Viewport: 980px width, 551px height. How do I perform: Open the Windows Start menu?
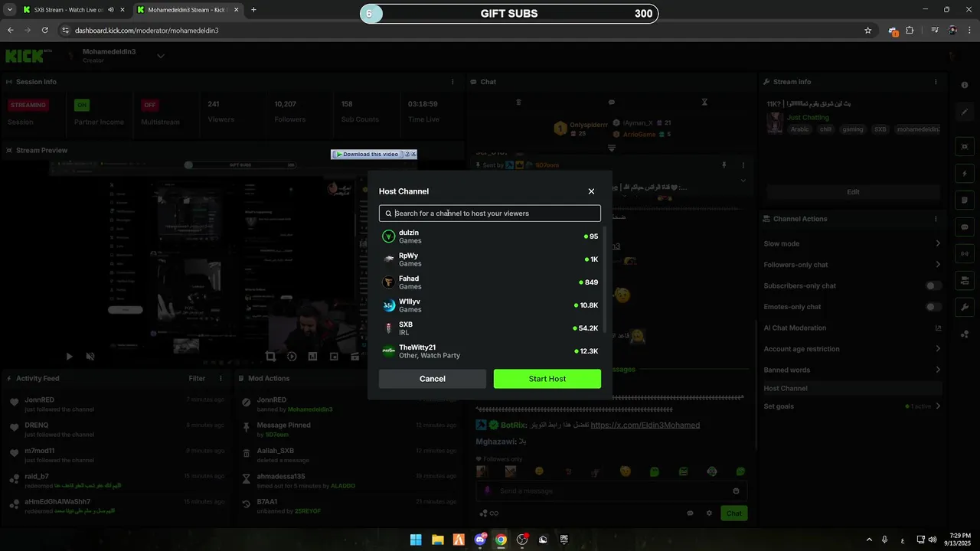416,540
